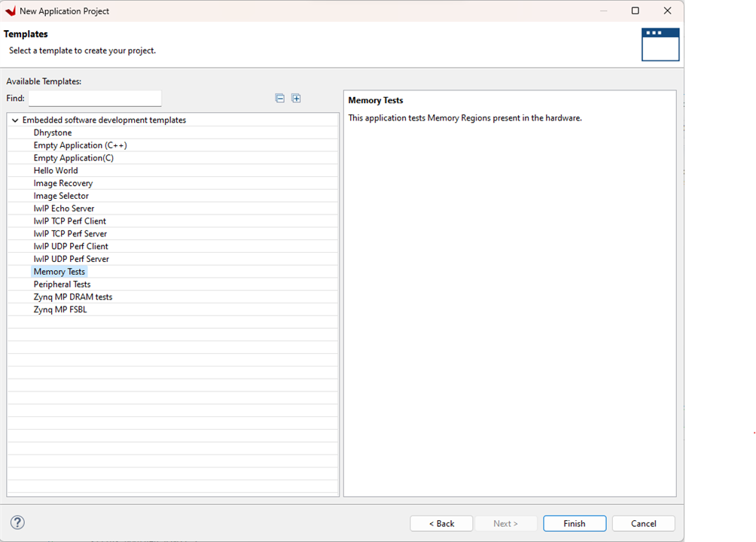Select lwIP Echo Server template
The height and width of the screenshot is (542, 756).
64,209
